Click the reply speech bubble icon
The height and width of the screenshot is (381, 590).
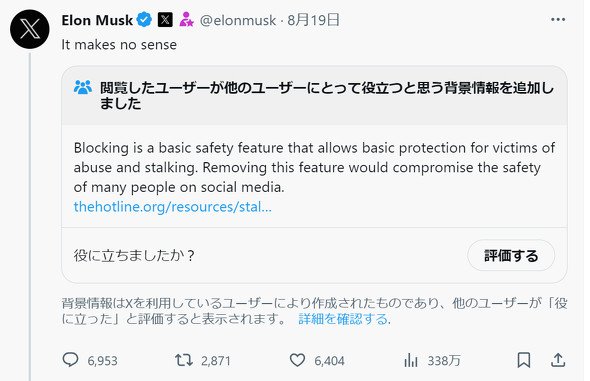click(70, 360)
